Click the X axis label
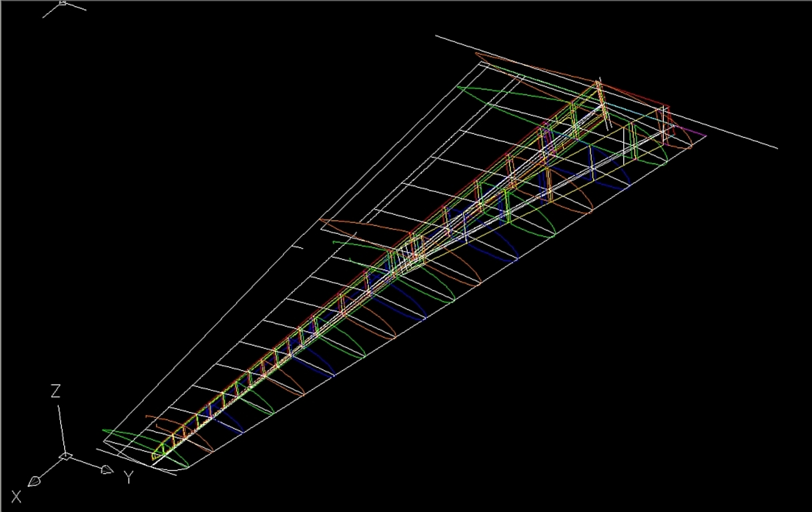 click(16, 497)
